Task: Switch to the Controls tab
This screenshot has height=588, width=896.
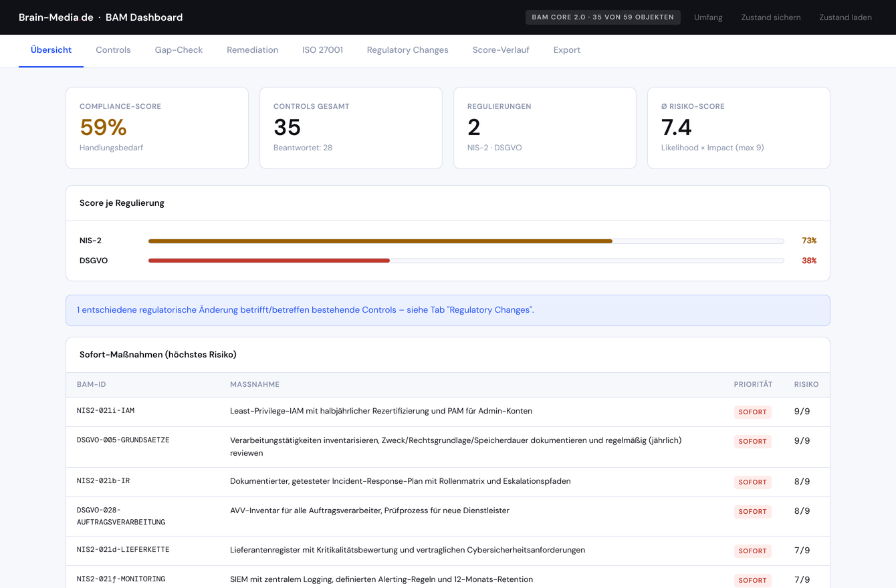Action: point(113,50)
